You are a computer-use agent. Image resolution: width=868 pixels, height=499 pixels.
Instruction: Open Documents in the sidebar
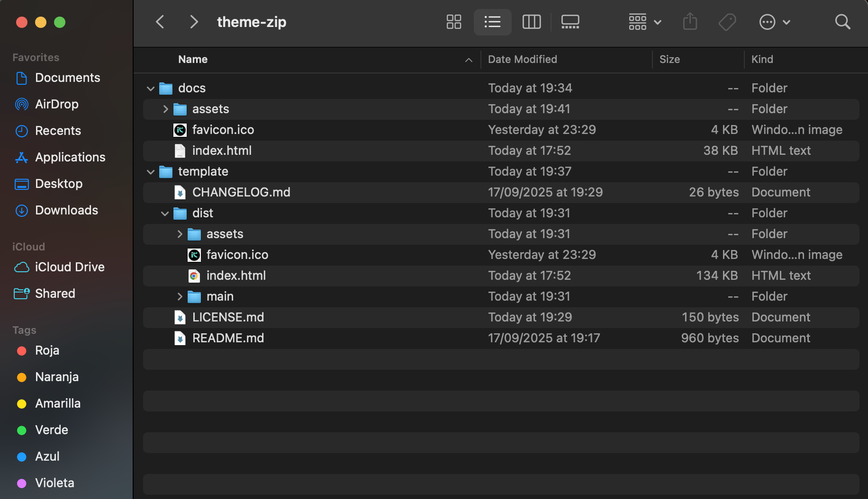[58, 78]
